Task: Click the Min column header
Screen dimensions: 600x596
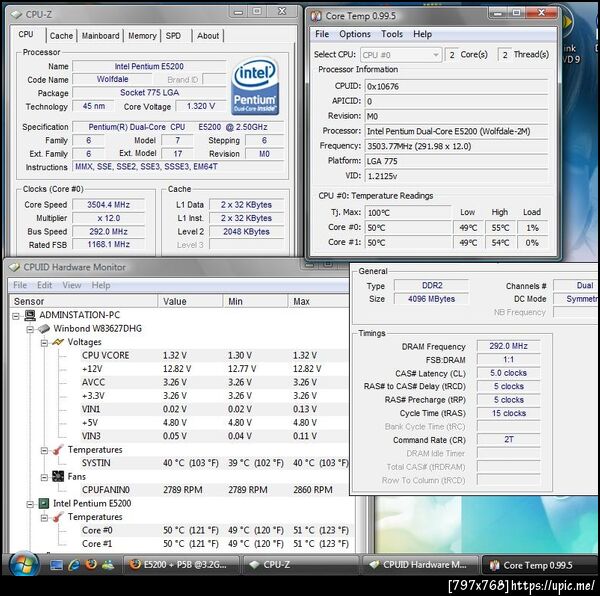Action: 255,301
